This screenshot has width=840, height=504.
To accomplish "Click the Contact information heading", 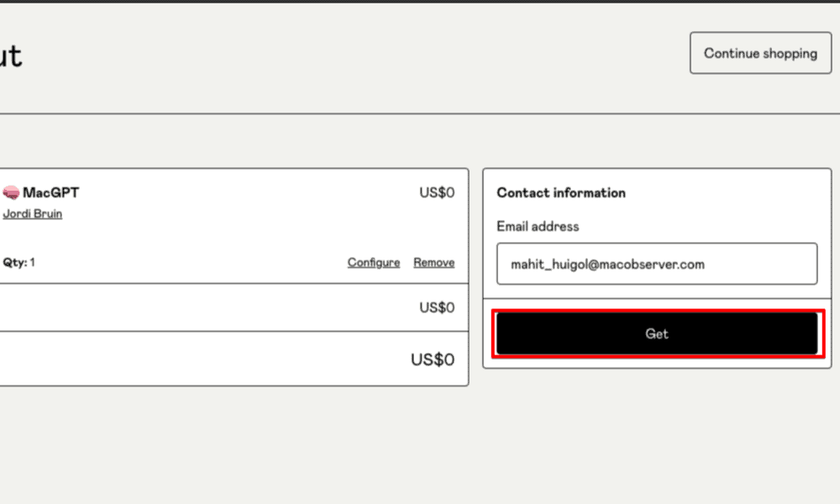I will pyautogui.click(x=561, y=192).
